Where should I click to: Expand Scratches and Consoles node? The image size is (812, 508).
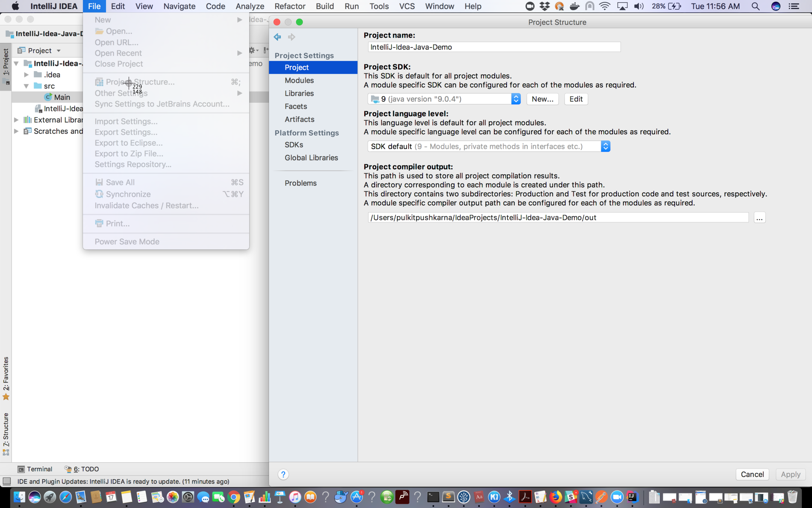pos(16,131)
